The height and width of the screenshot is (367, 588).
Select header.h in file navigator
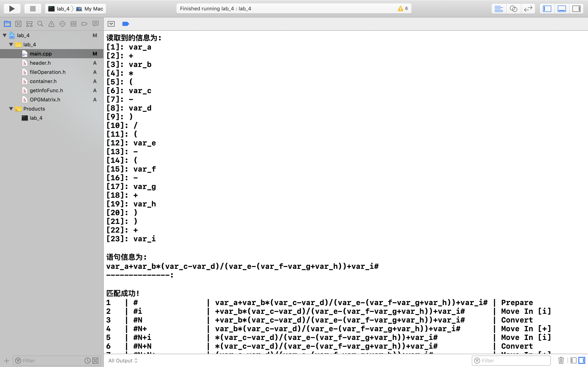(40, 63)
